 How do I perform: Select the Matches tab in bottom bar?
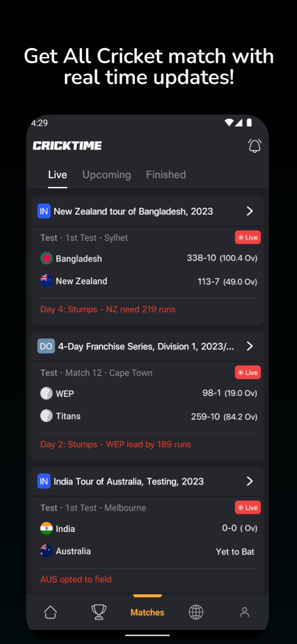point(147,613)
